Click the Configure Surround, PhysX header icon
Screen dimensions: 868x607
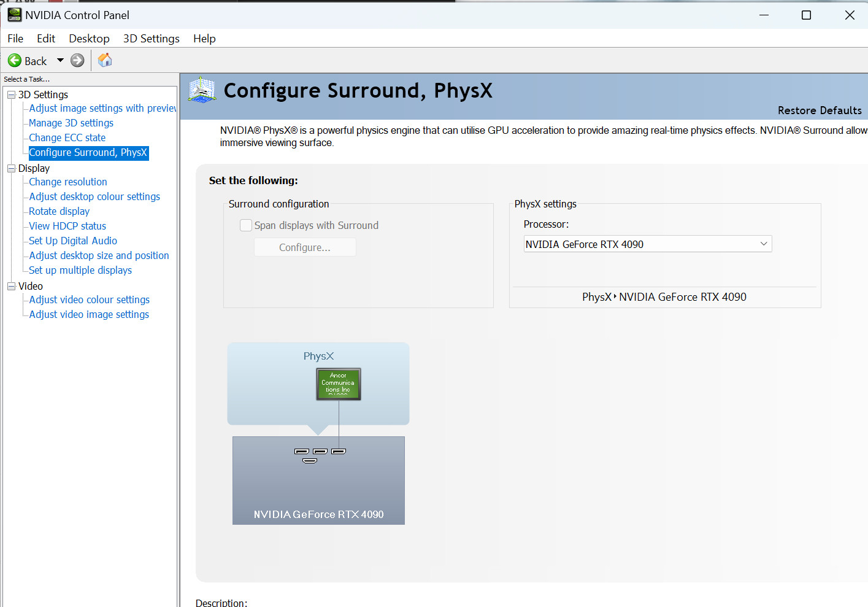tap(202, 90)
